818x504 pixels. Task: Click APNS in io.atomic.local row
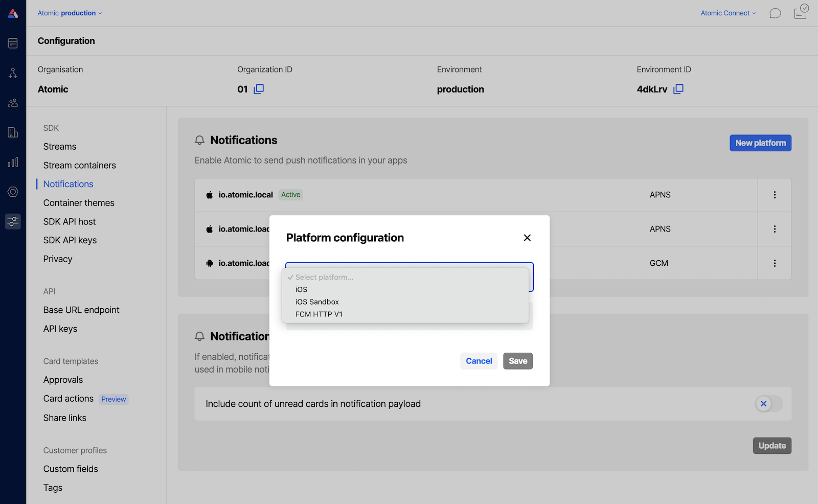[x=660, y=195]
